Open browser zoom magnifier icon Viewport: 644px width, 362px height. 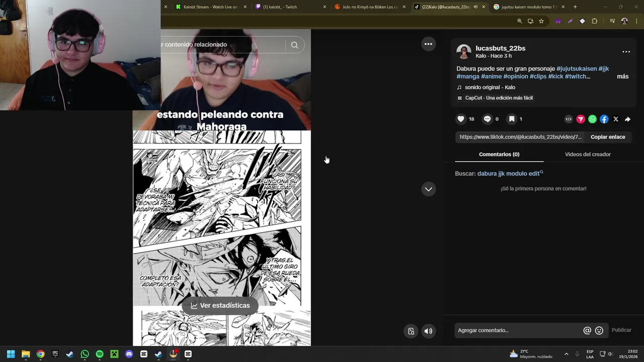tap(520, 21)
